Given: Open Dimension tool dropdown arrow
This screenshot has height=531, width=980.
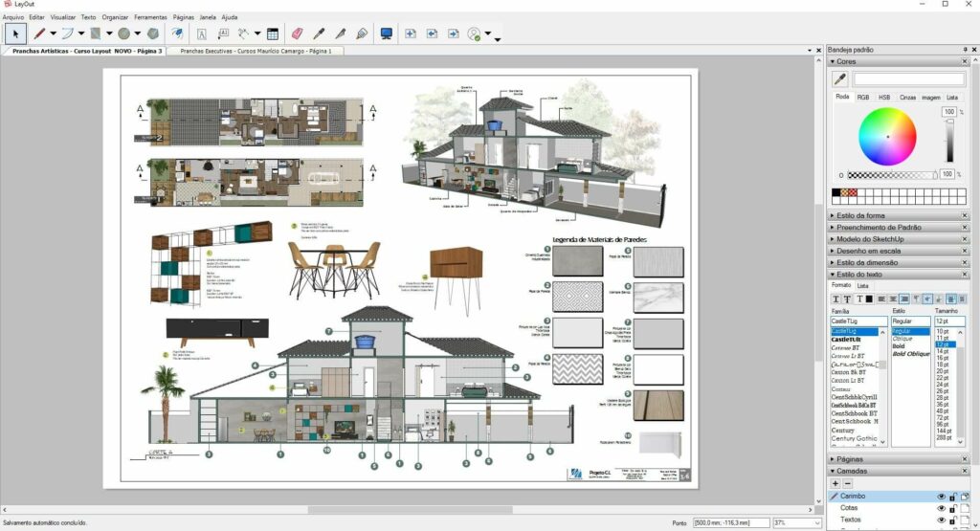Looking at the screenshot, I should [256, 33].
